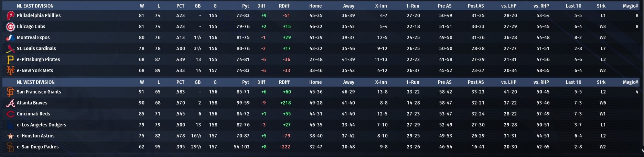Screen dimensions: 644x157
Task: Click the scroll down arrow at bottom right
Action: 642,150
